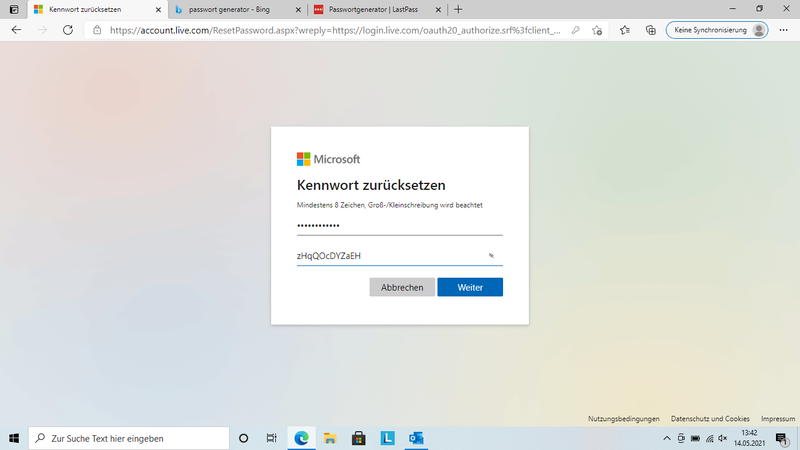The width and height of the screenshot is (800, 450).
Task: Close the Kennwort zurücksetzen tab
Action: [158, 10]
